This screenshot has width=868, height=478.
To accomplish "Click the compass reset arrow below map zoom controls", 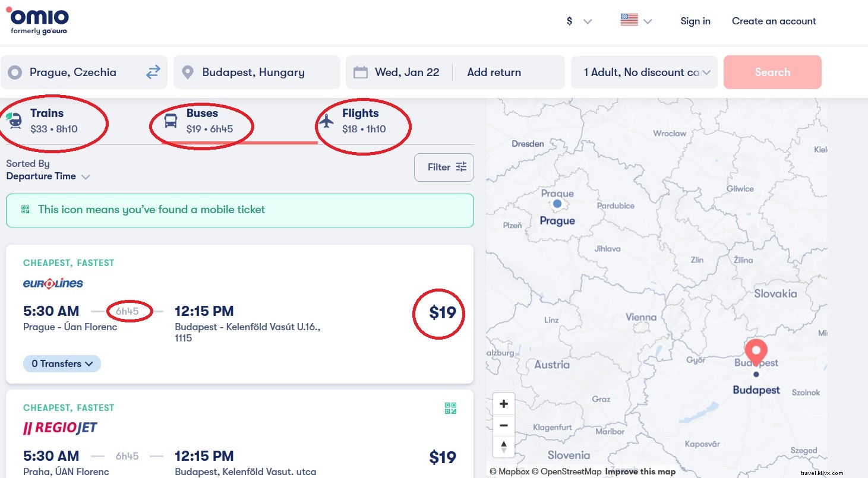I will tap(503, 447).
